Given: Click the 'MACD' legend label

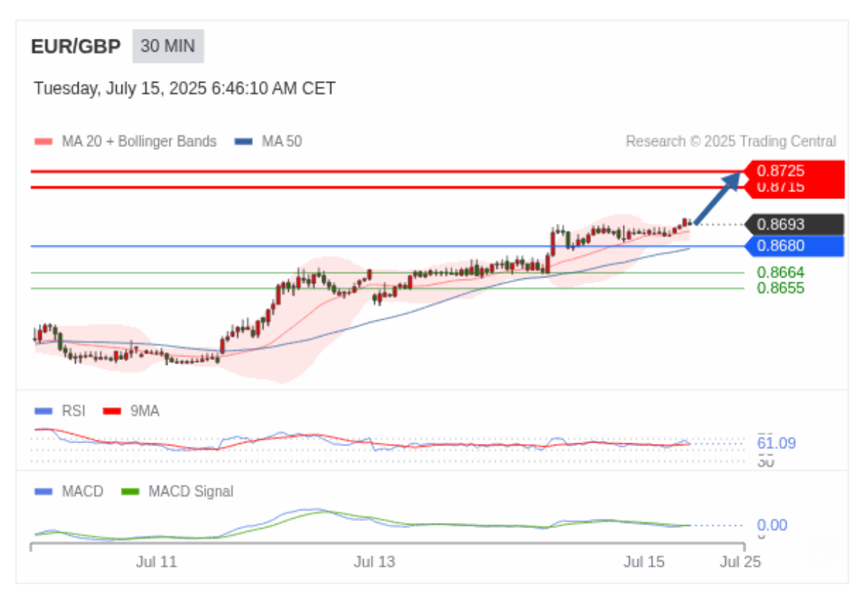Looking at the screenshot, I should pyautogui.click(x=83, y=492).
